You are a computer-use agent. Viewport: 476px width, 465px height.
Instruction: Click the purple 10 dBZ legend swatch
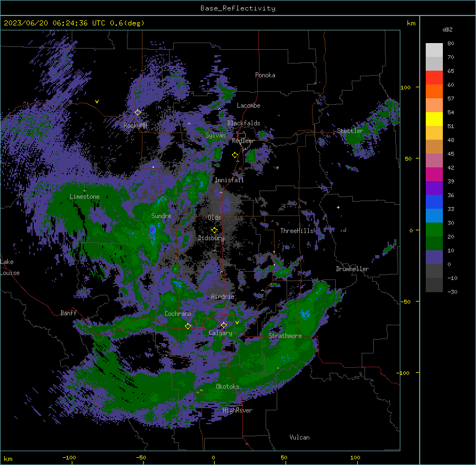(434, 257)
